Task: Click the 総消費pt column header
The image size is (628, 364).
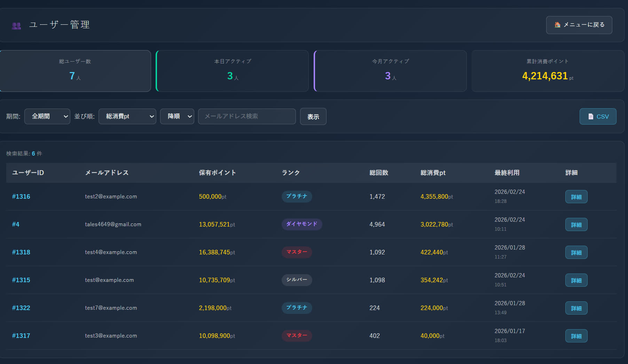Action: (x=433, y=173)
